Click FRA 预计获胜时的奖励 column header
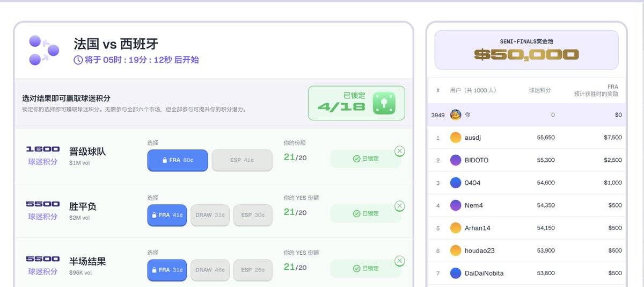 click(596, 90)
